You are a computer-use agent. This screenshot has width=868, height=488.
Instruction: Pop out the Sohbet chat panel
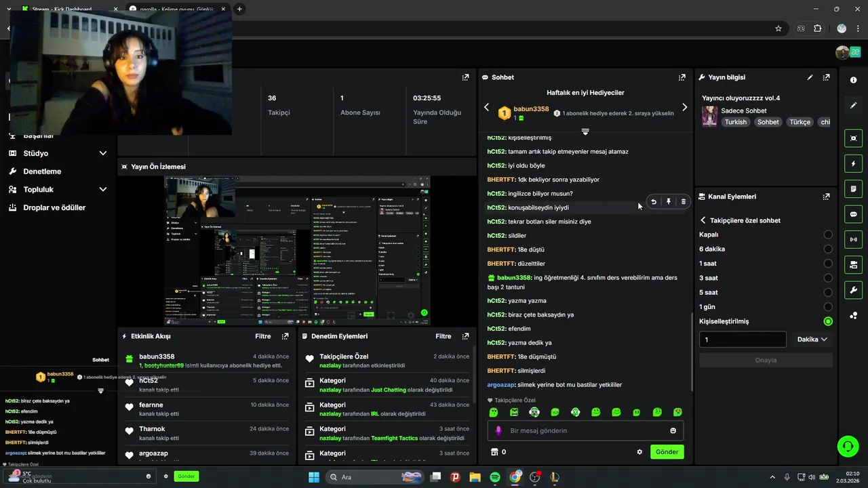682,77
